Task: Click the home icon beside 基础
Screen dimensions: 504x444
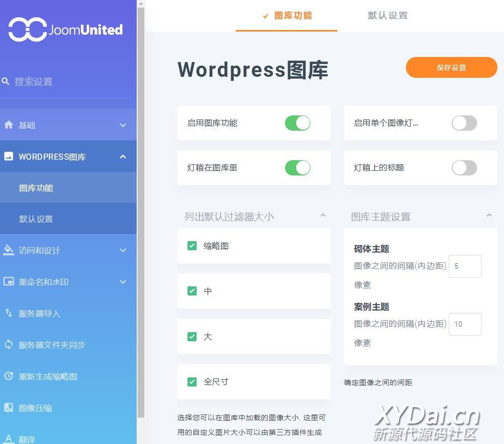Action: click(x=9, y=125)
